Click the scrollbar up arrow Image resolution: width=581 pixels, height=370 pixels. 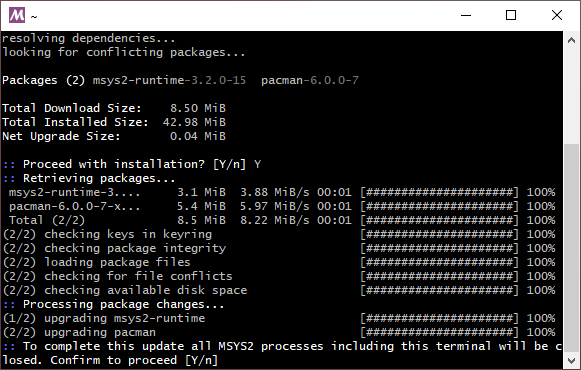pyautogui.click(x=571, y=40)
